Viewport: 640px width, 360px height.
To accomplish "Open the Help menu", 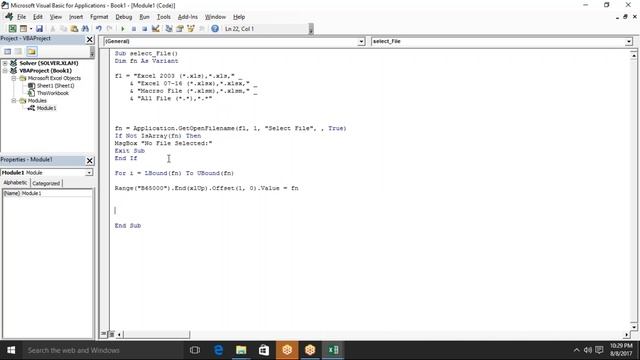I will click(239, 17).
